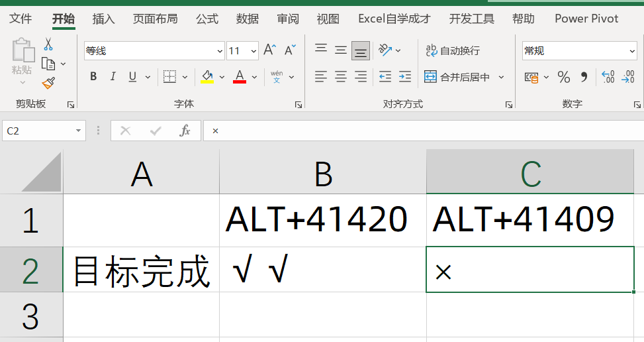The image size is (644, 342).
Task: Open font settings dialog launcher
Action: (299, 105)
